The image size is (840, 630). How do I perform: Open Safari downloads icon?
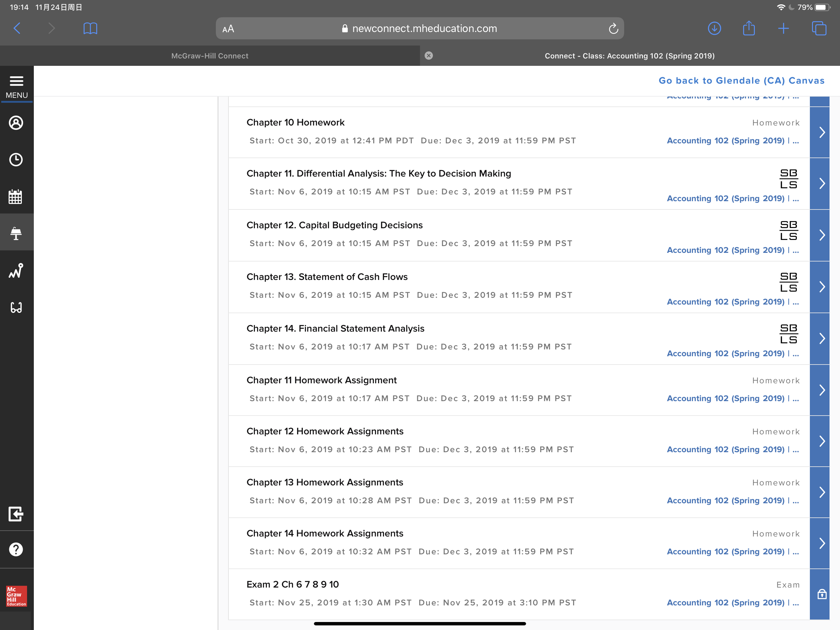coord(714,28)
